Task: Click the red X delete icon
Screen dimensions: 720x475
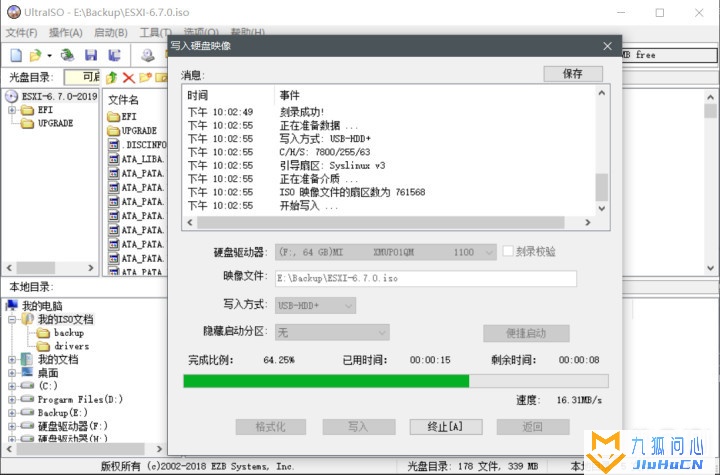Action: click(x=129, y=77)
